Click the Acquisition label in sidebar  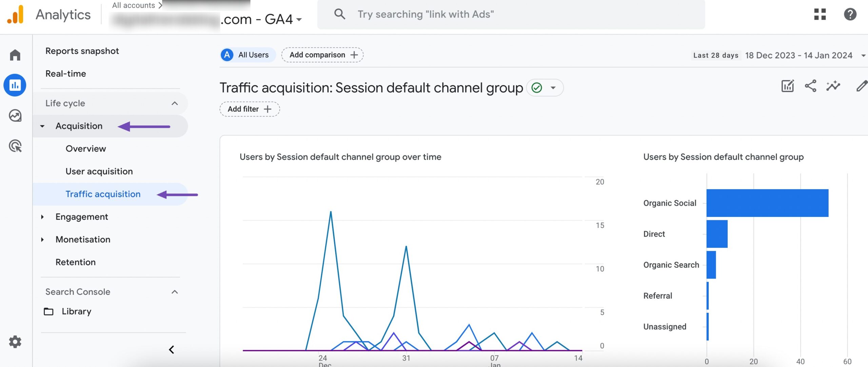point(79,126)
